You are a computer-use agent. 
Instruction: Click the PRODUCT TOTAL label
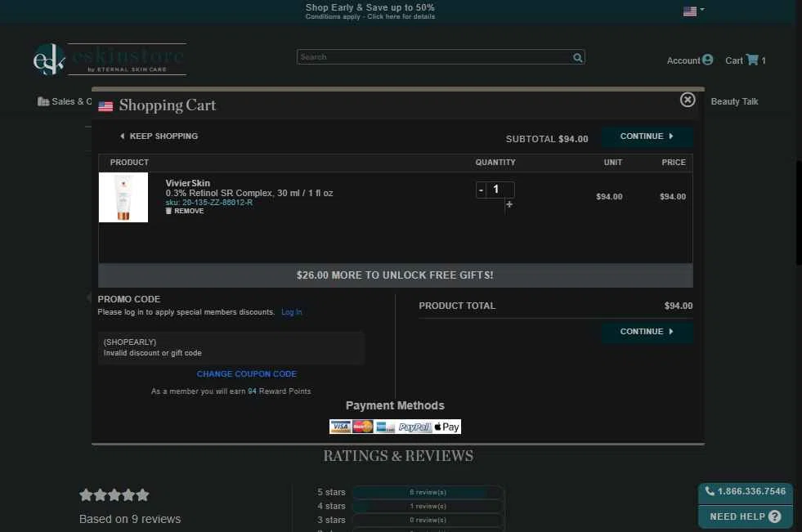point(457,306)
